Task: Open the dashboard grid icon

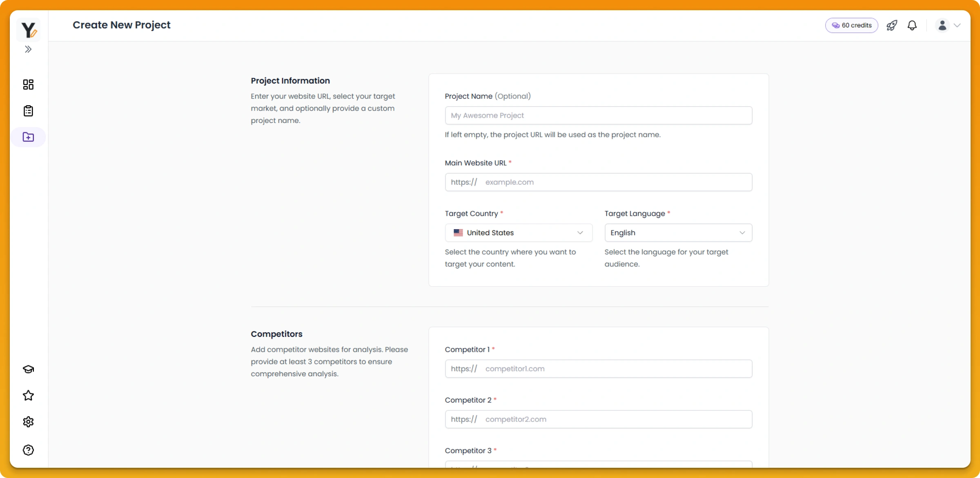Action: click(x=28, y=85)
